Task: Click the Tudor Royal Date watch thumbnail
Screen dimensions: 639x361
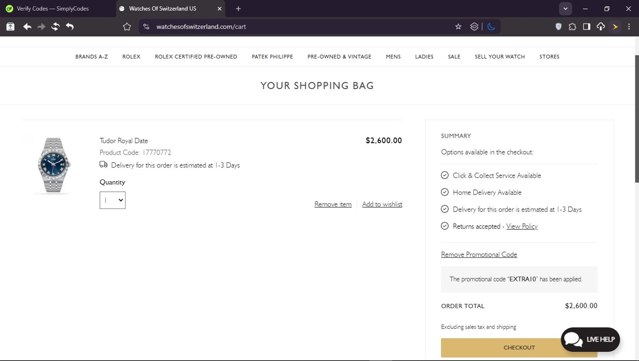Action: click(x=54, y=165)
